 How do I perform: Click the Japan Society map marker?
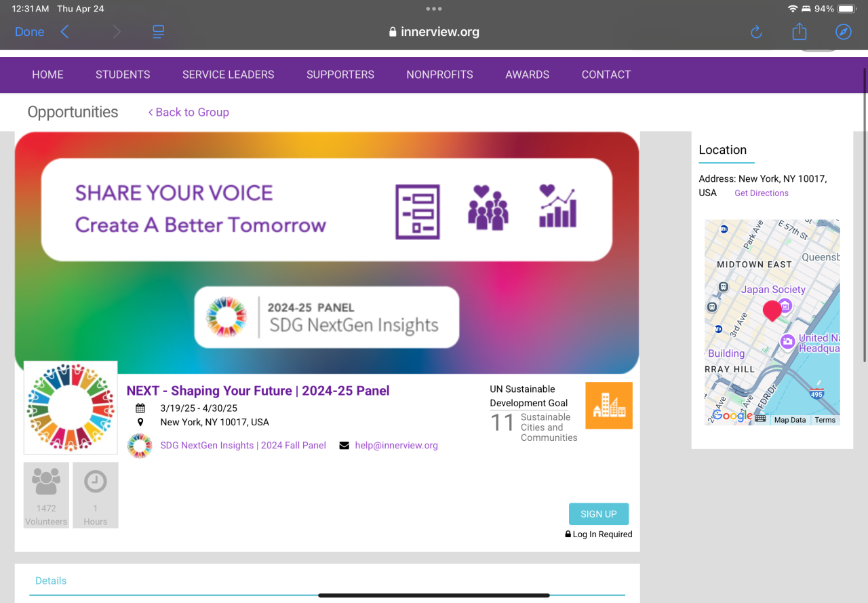click(785, 305)
